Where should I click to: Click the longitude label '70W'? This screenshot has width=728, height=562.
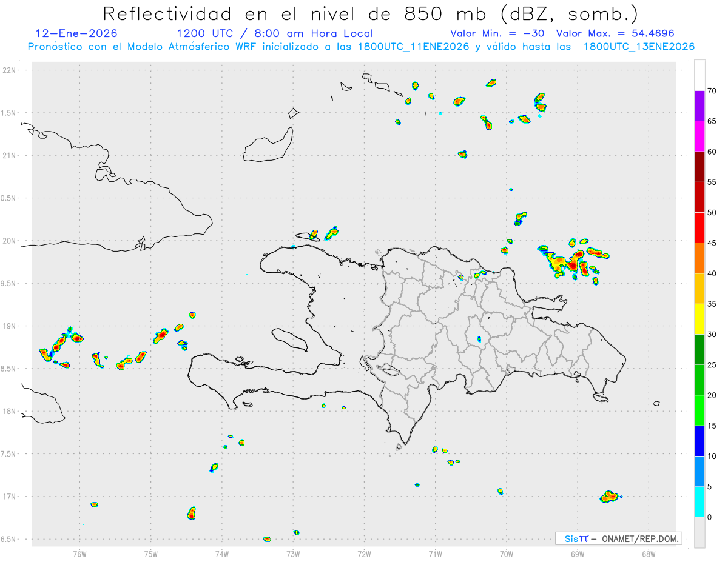point(507,554)
